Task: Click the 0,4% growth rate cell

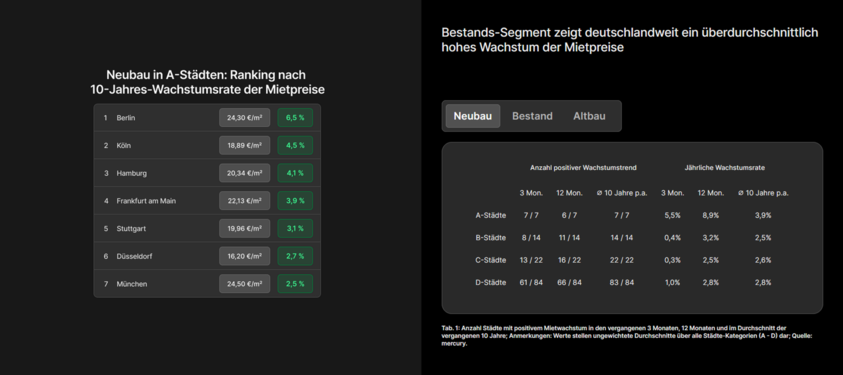Action: point(672,238)
